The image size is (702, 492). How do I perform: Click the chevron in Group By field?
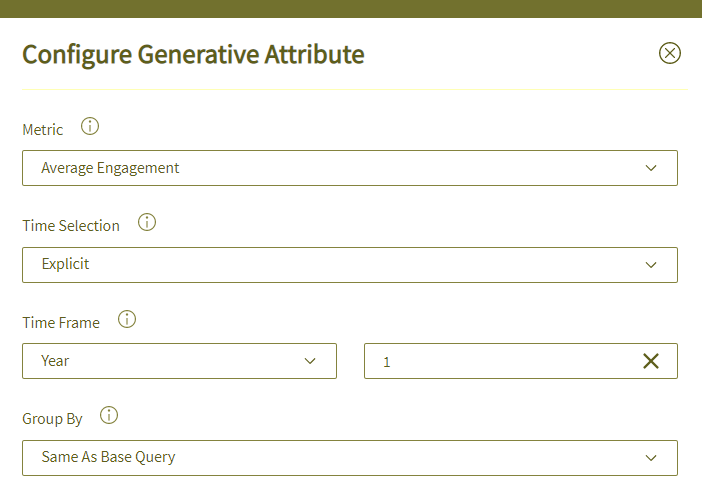[651, 458]
